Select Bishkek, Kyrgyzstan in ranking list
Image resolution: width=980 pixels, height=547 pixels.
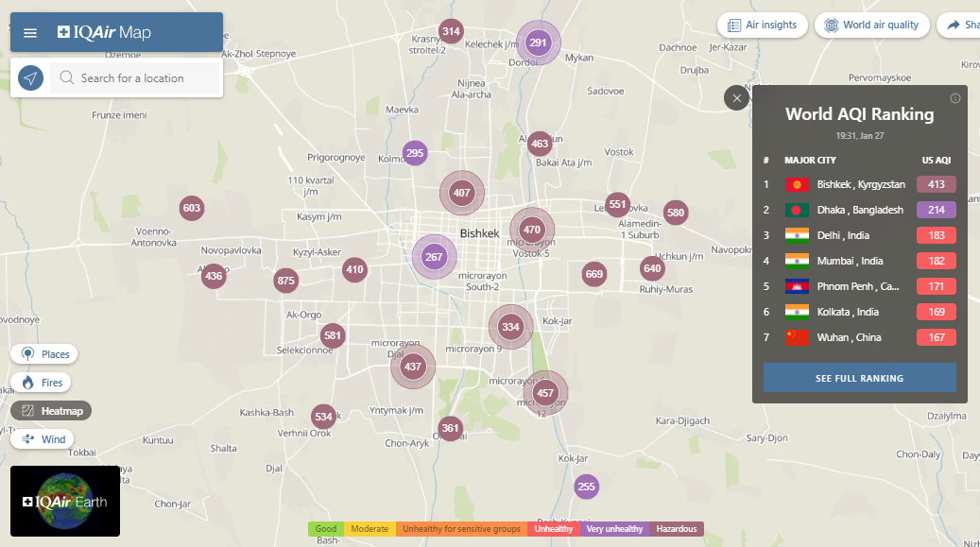(x=860, y=184)
